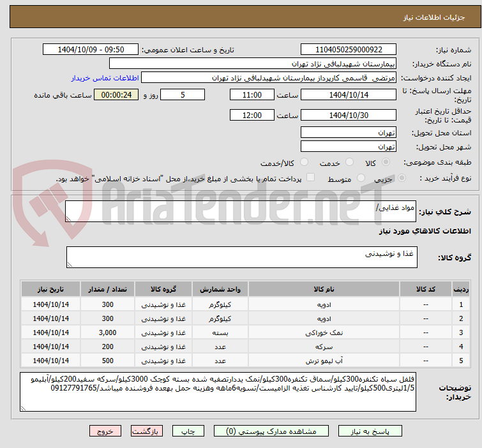Click the گروه کالا text area
482x448 pixels.
[x=241, y=257]
